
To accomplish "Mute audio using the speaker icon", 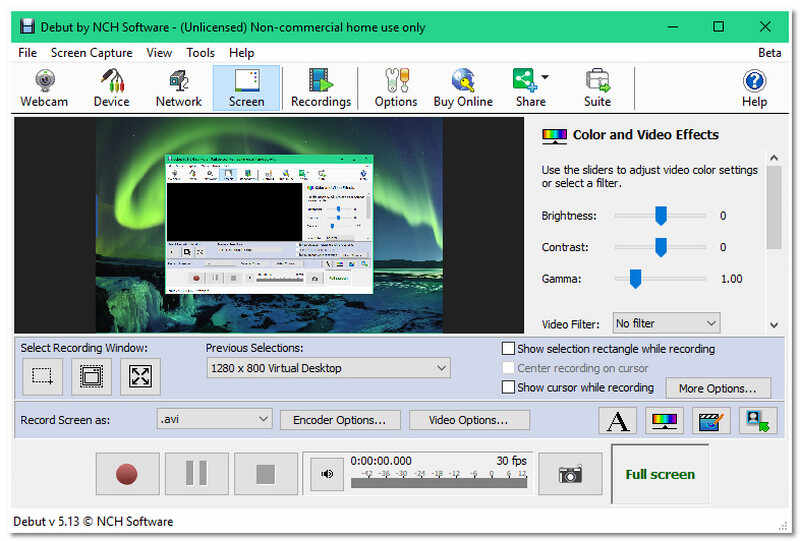I will (326, 474).
